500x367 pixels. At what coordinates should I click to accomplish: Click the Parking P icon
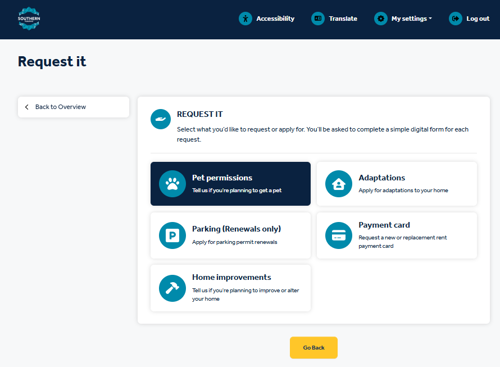(x=172, y=235)
